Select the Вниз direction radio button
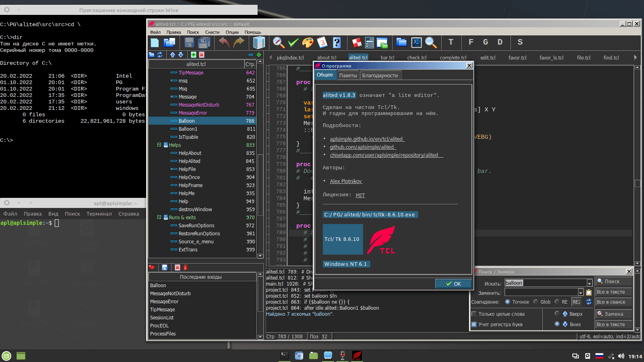This screenshot has width=644, height=362. (557, 324)
